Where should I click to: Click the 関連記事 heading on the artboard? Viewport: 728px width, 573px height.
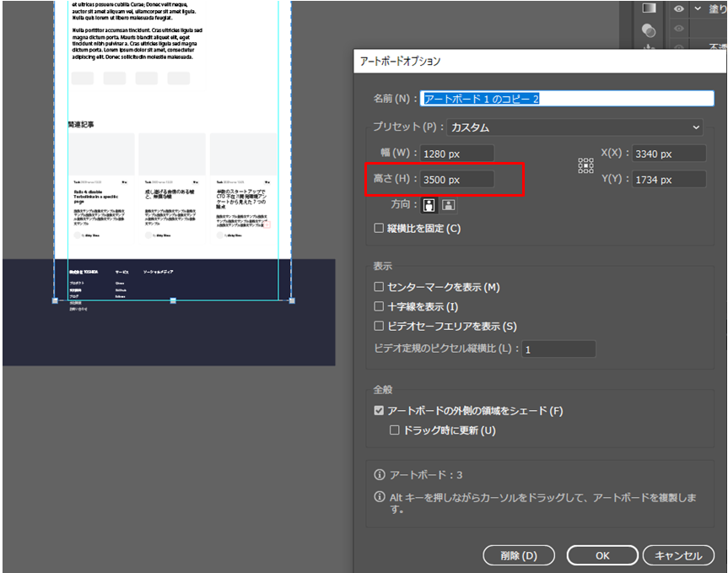(81, 124)
